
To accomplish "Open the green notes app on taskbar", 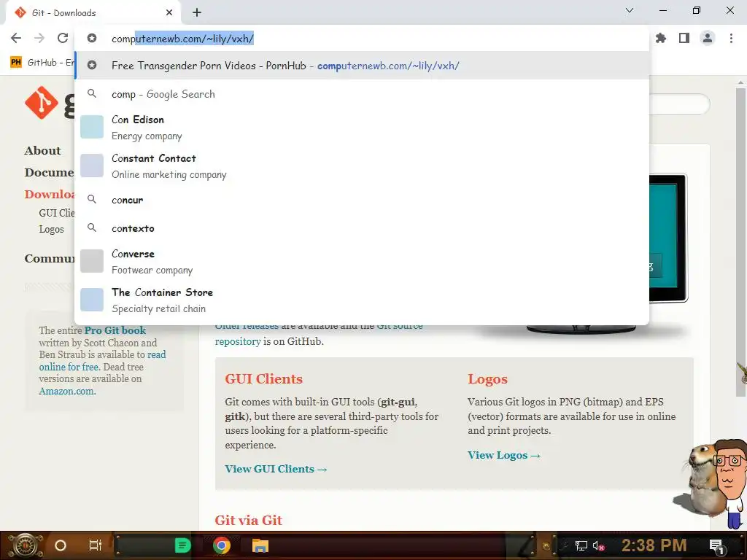I will tap(182, 545).
